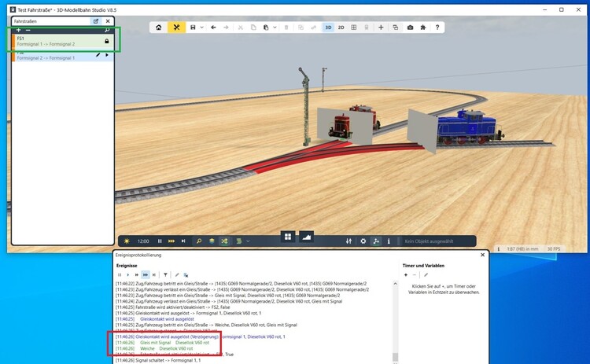
Task: Click the pencil icon in Ereignisse toolbar
Action: (x=177, y=275)
